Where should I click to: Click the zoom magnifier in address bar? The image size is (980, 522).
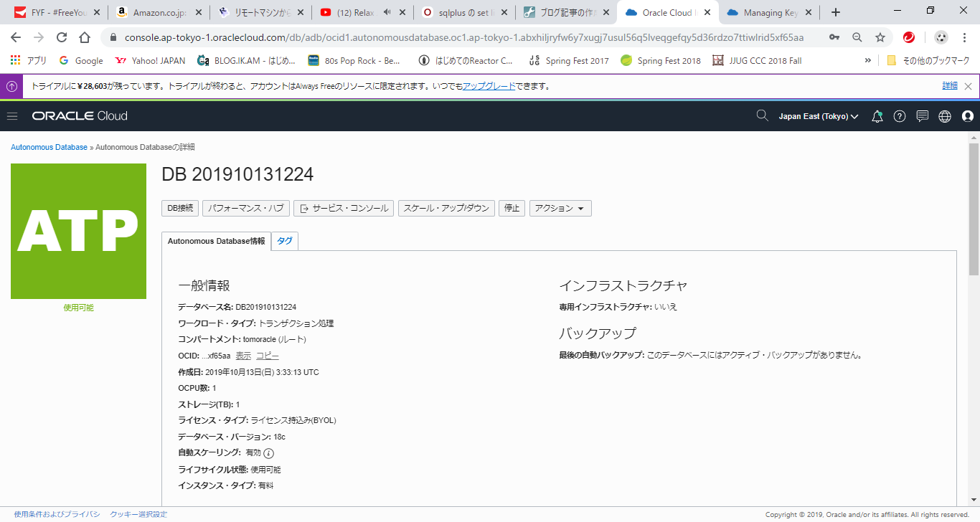click(857, 37)
